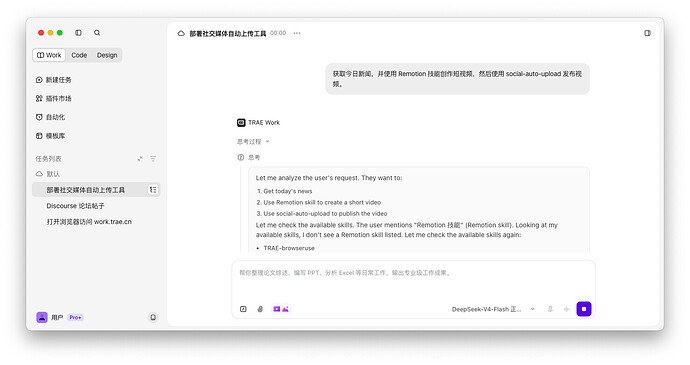
Task: Click the sparkle enhance prompt icon
Action: 566,309
